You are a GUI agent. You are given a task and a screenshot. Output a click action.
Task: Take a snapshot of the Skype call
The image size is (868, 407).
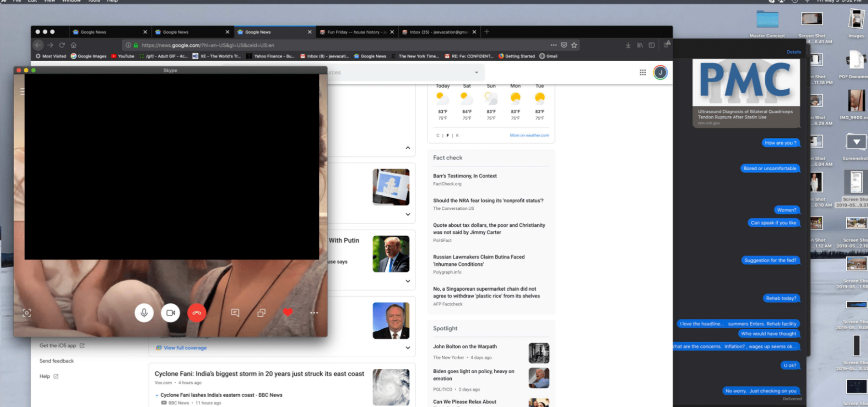tap(27, 313)
